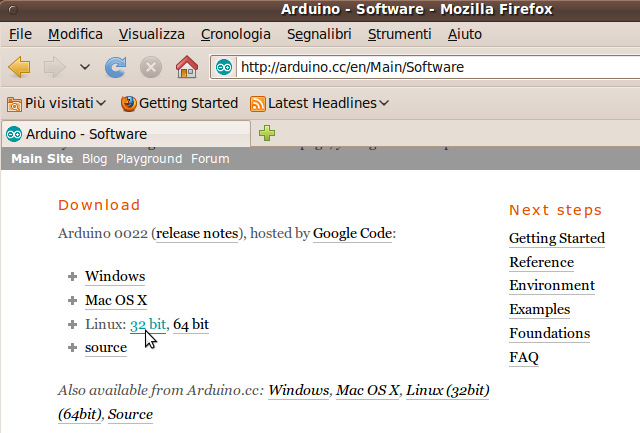Click the Linux 32 bit download link

click(147, 324)
